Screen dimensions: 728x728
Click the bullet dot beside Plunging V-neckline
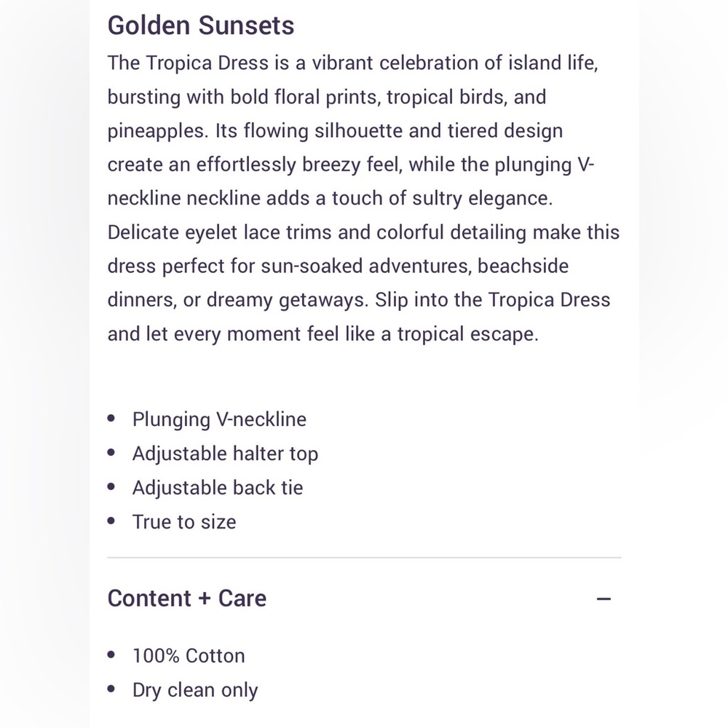[x=111, y=419]
